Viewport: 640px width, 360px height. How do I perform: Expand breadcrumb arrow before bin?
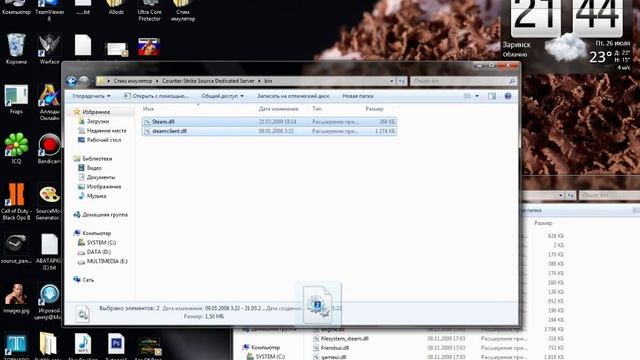pyautogui.click(x=259, y=81)
